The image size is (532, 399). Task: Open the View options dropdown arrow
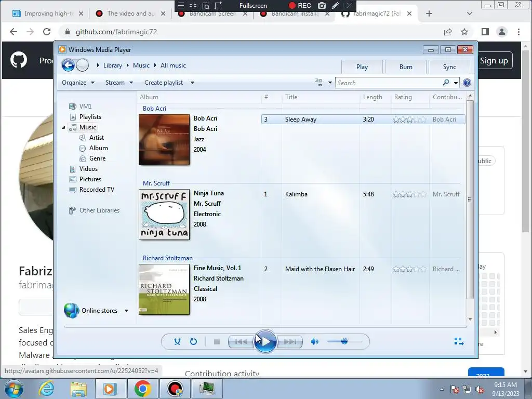(330, 83)
